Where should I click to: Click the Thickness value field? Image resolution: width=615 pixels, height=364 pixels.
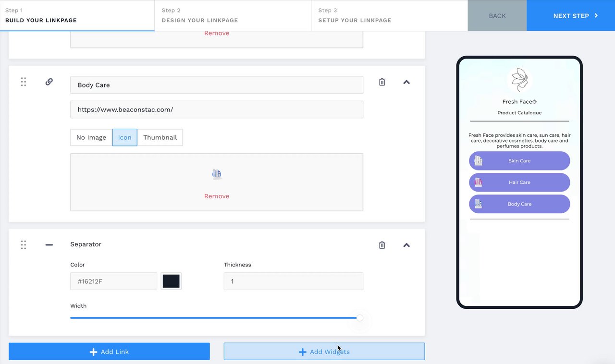click(x=294, y=281)
